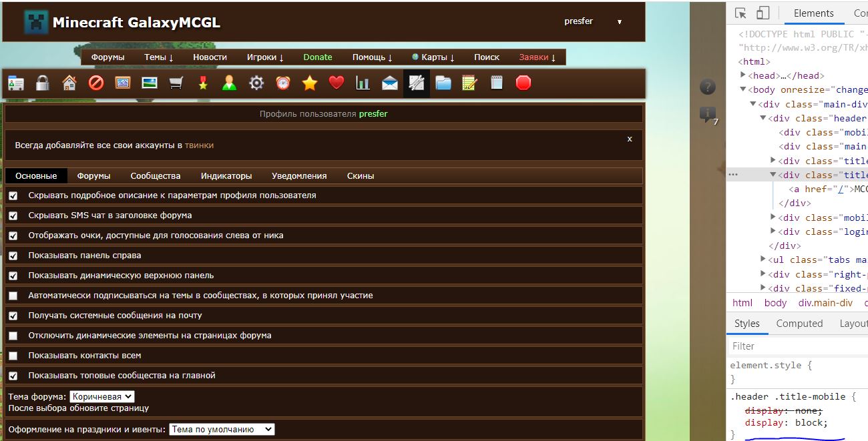Open the 'Тема форума' dropdown
Image resolution: width=868 pixels, height=441 pixels.
(x=101, y=397)
